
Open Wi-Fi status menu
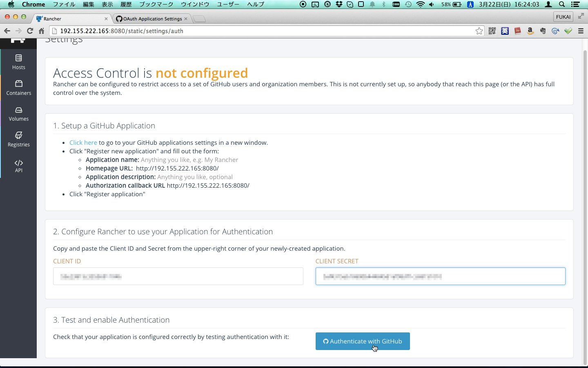pos(420,4)
